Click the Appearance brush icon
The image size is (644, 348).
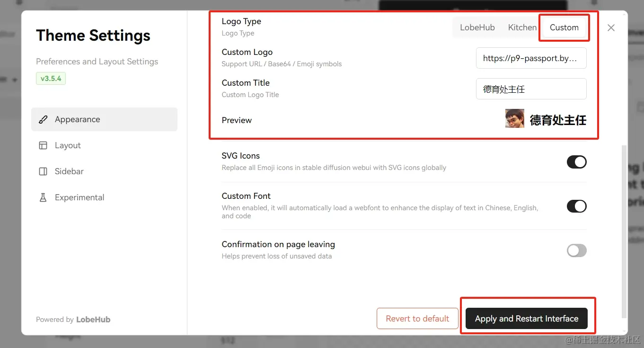pos(43,119)
